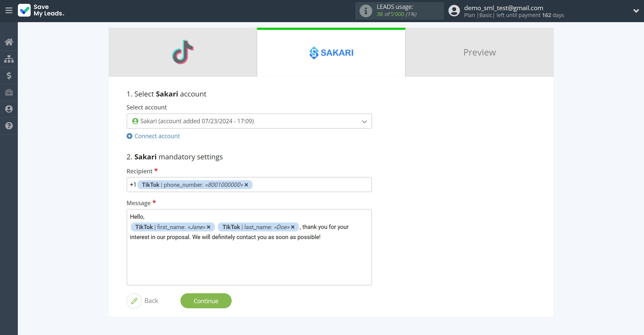Open the Select account dropdown
This screenshot has height=335, width=644.
click(x=249, y=121)
